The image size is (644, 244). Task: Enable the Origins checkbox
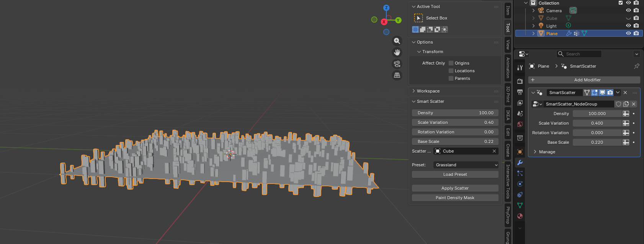(x=451, y=63)
